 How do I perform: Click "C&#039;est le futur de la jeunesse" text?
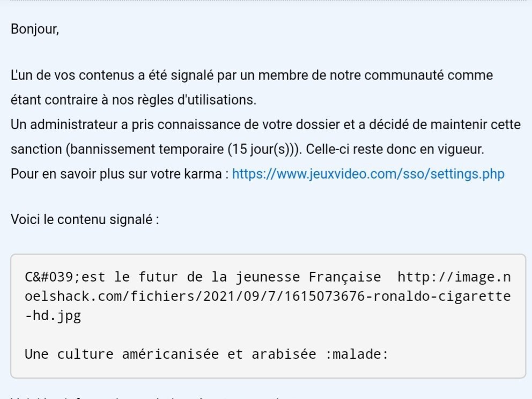(162, 277)
